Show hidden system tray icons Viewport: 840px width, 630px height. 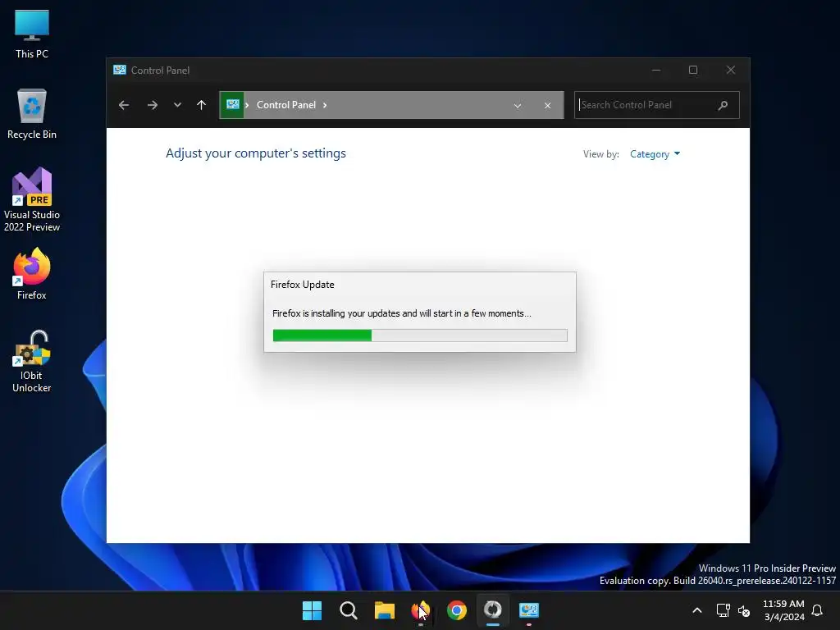pos(697,610)
